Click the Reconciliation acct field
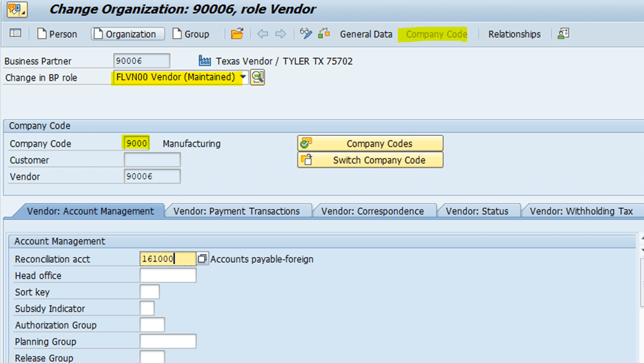This screenshot has width=644, height=363. [x=168, y=259]
